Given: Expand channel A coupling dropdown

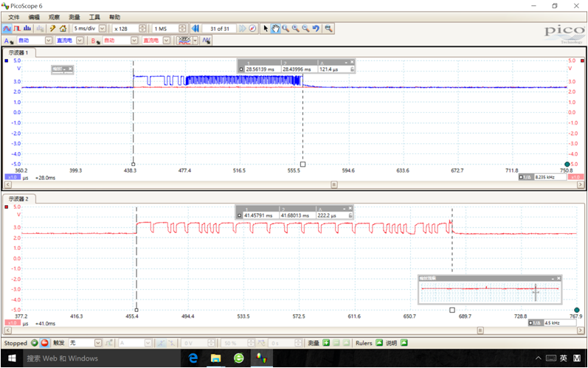Looking at the screenshot, I should [x=80, y=41].
